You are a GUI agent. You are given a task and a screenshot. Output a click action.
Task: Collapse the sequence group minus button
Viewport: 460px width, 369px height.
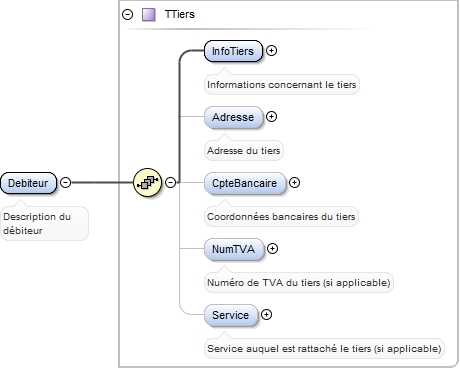(x=171, y=183)
